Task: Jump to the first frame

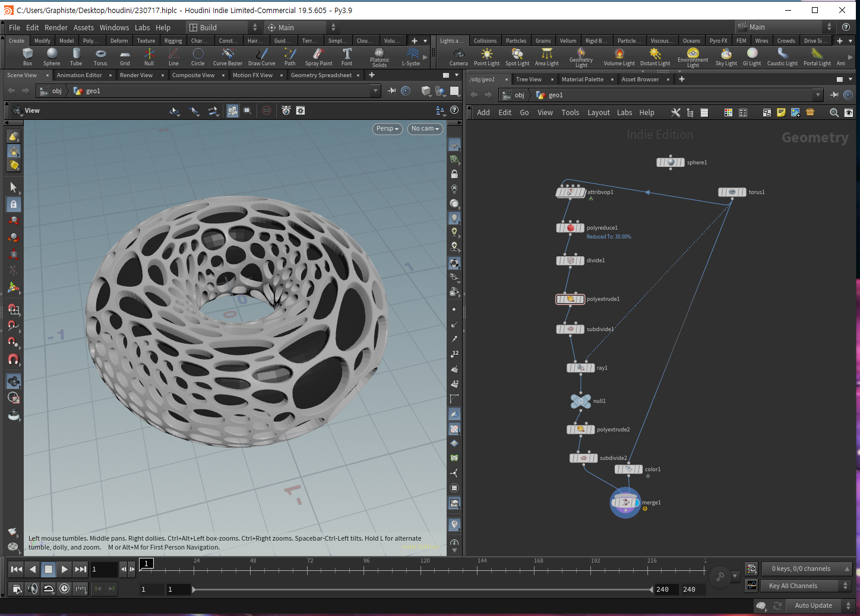Action: coord(17,569)
